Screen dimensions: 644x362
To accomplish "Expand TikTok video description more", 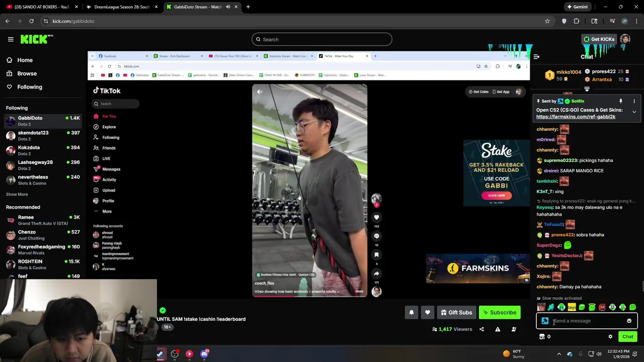I will pos(359,292).
